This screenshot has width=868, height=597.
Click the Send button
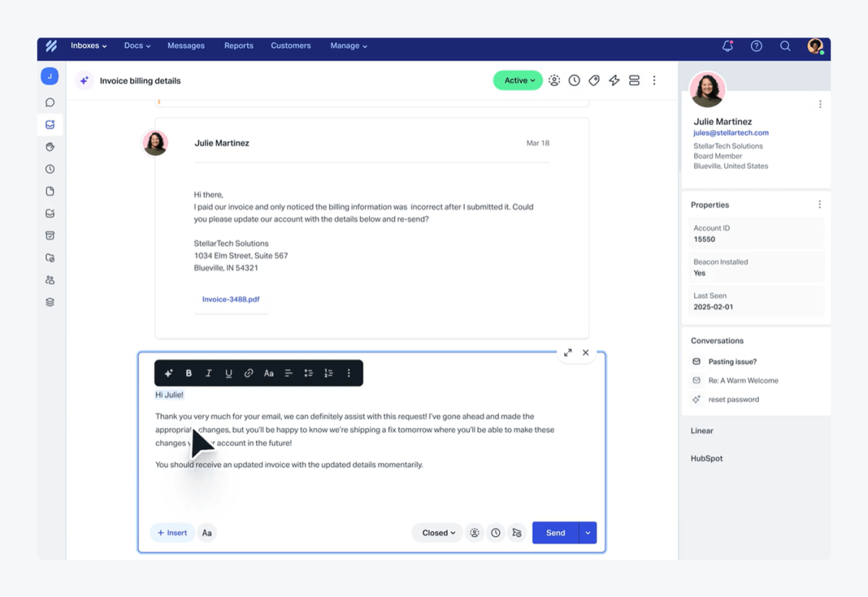tap(555, 533)
